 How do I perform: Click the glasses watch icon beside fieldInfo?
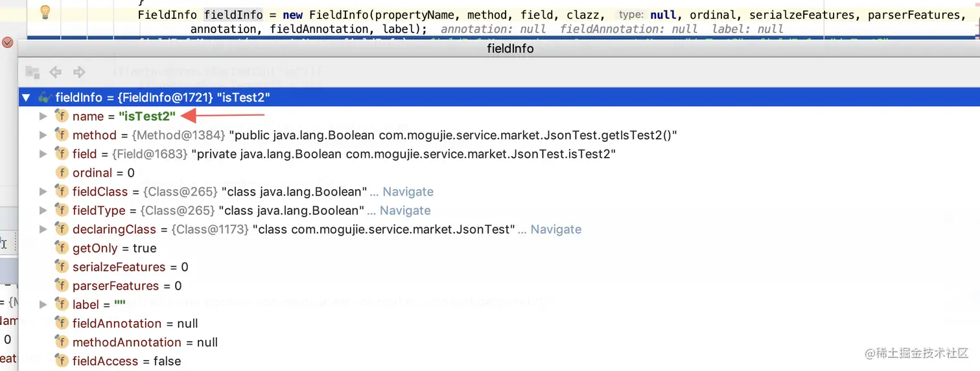point(45,98)
